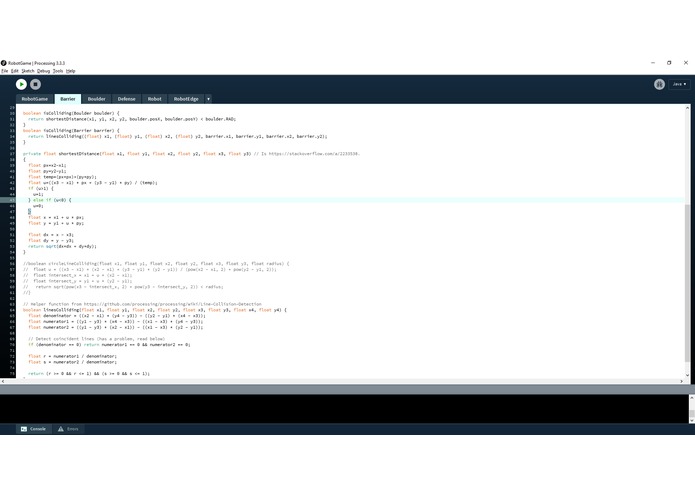Switch to the RobotGame tab
The width and height of the screenshot is (695, 494).
point(35,99)
